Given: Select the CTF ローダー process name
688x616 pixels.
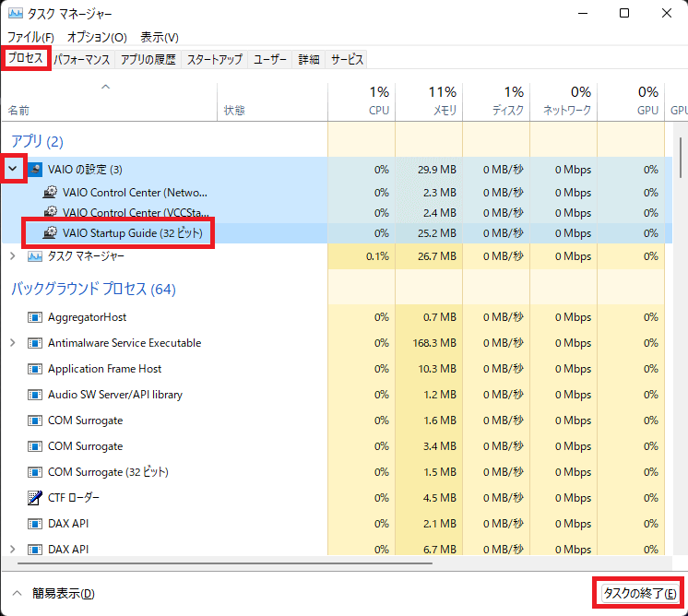Looking at the screenshot, I should point(74,498).
